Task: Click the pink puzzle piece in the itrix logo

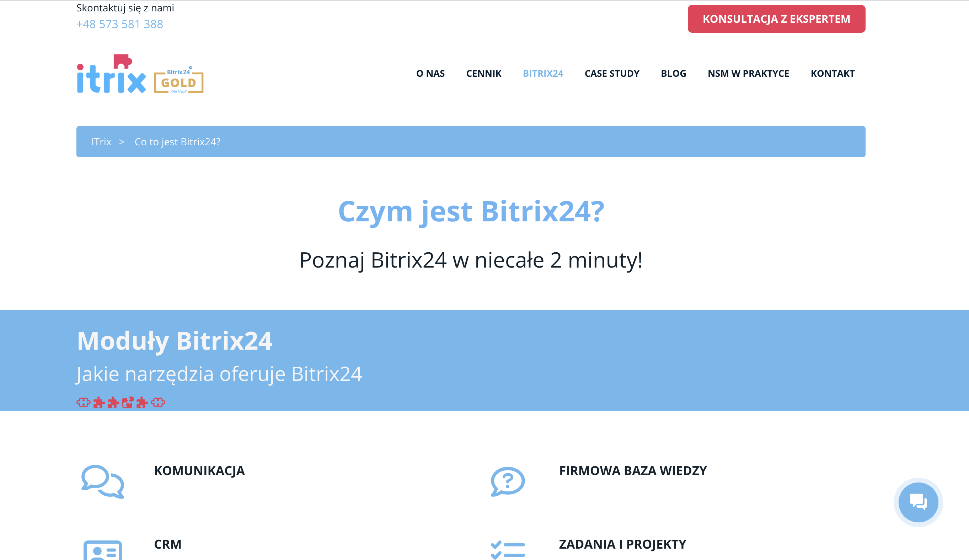Action: click(x=123, y=61)
